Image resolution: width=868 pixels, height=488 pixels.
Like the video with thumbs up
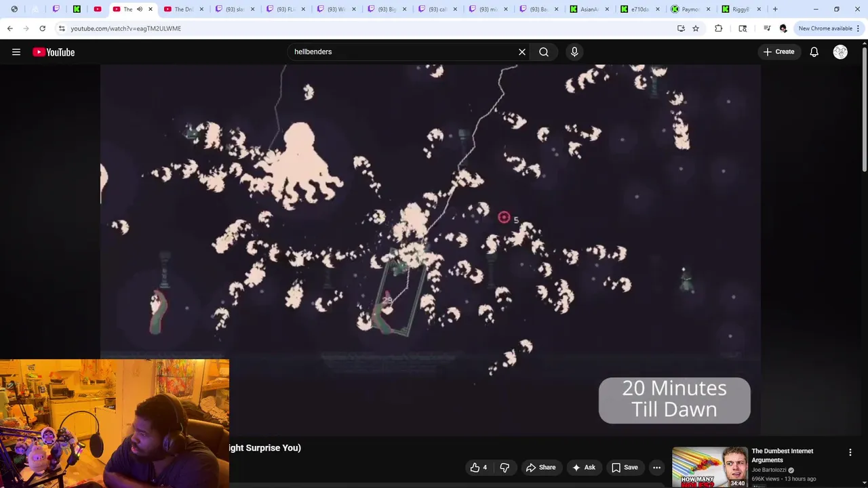478,468
